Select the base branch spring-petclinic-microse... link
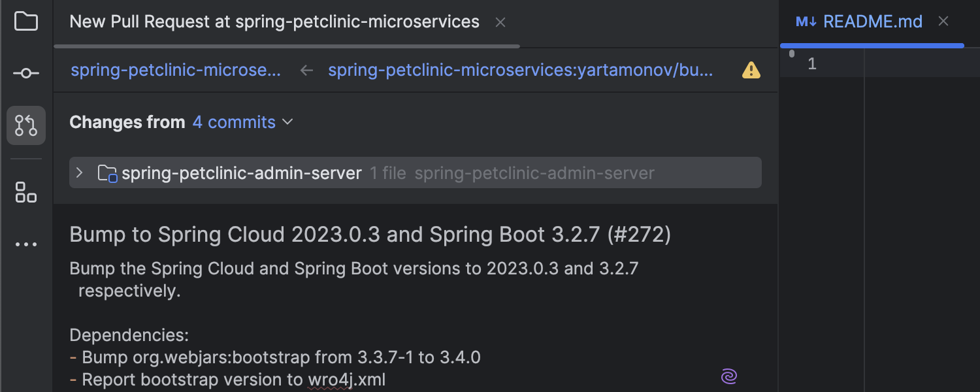This screenshot has width=980, height=392. 176,70
